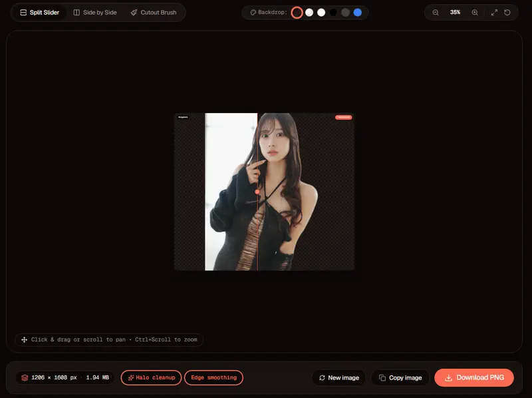Choose the pure white backdrop swatch

(321, 13)
